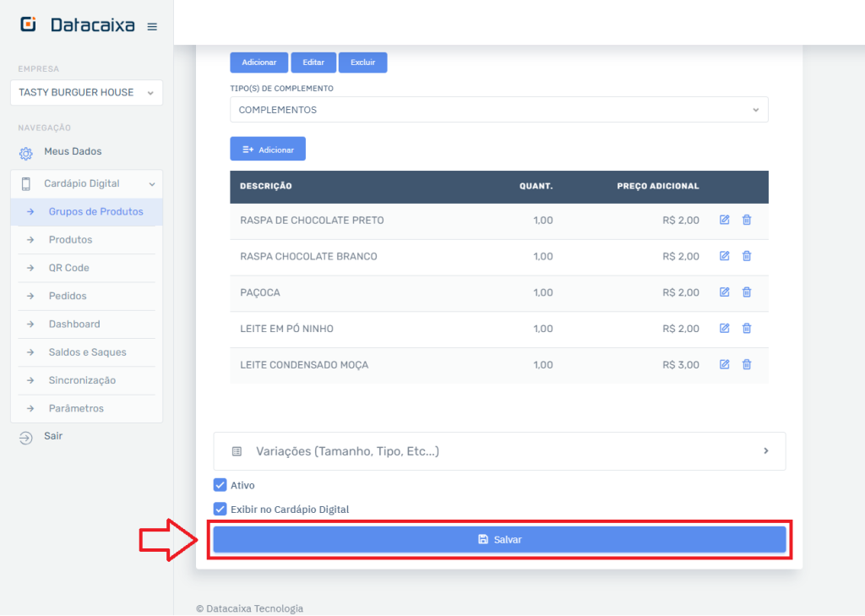Expand the Variações (Tamanho, Tipo, Etc...) section

tap(499, 450)
